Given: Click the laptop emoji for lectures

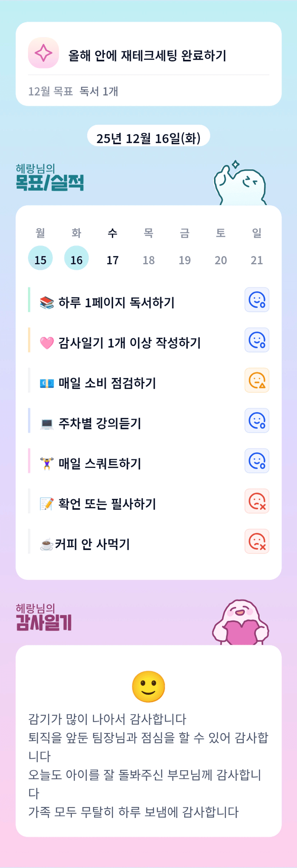Looking at the screenshot, I should click(x=47, y=424).
